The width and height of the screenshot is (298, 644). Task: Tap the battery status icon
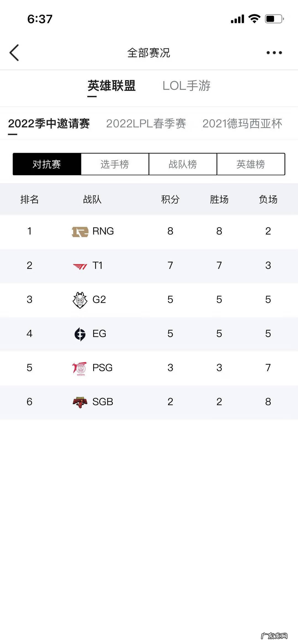coord(274,19)
